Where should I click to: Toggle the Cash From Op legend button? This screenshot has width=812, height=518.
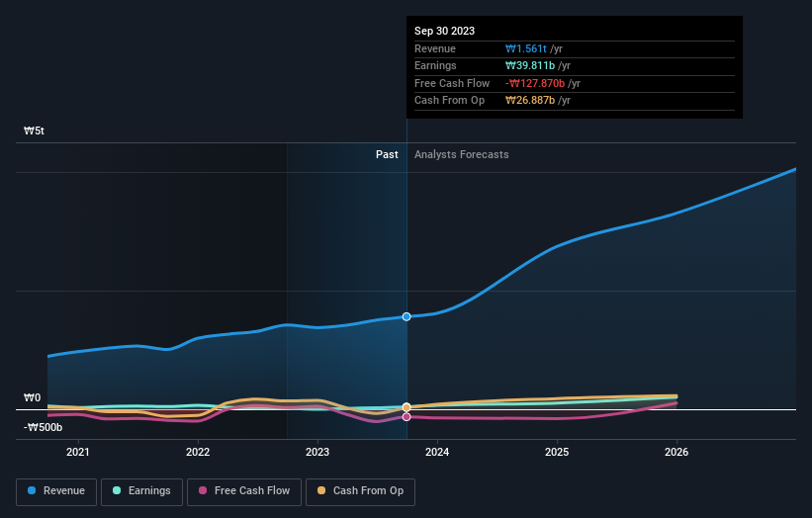point(360,491)
